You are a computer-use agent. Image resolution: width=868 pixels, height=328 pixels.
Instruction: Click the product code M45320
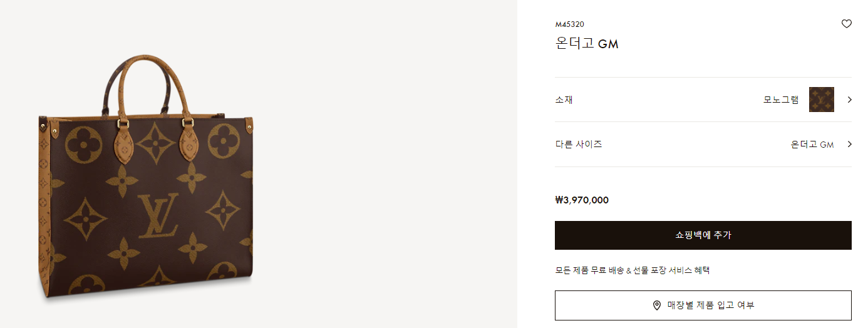(x=569, y=24)
